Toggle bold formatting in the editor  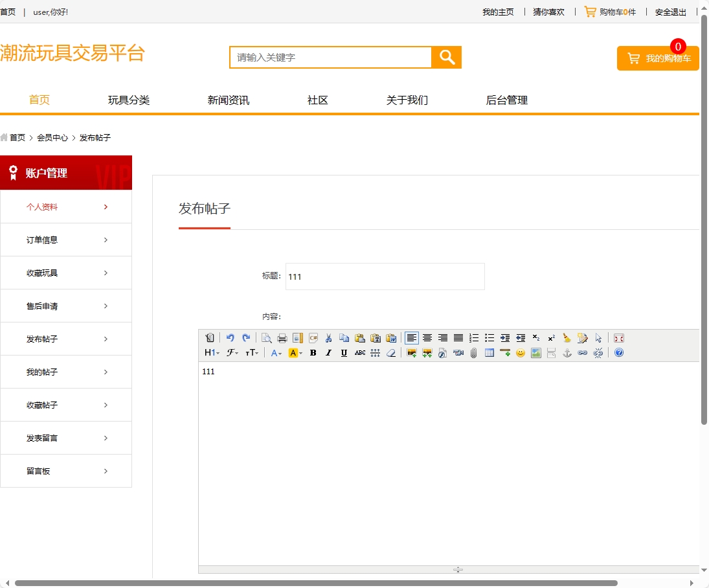click(313, 353)
